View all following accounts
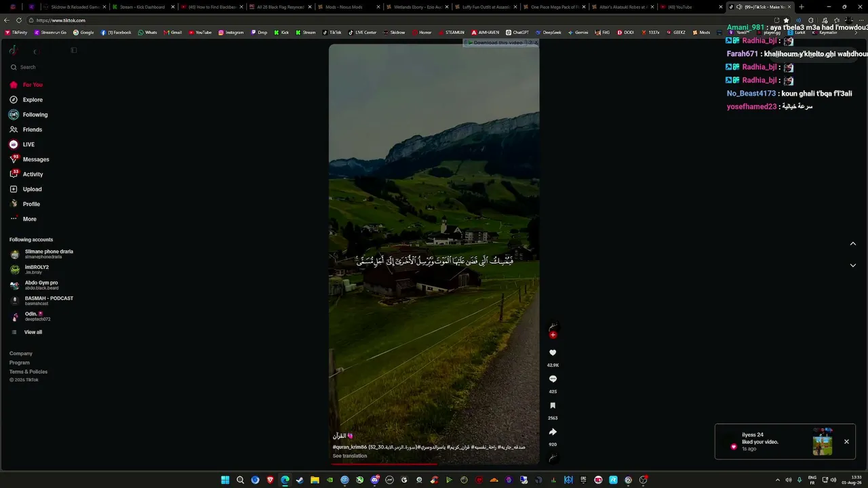Screen dimensions: 868x488 tap(27, 332)
